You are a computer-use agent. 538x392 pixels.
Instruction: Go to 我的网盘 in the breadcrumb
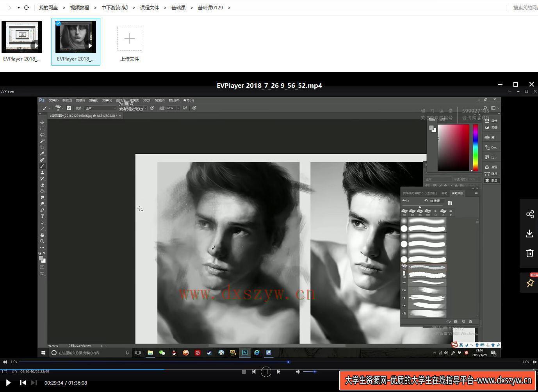point(48,7)
